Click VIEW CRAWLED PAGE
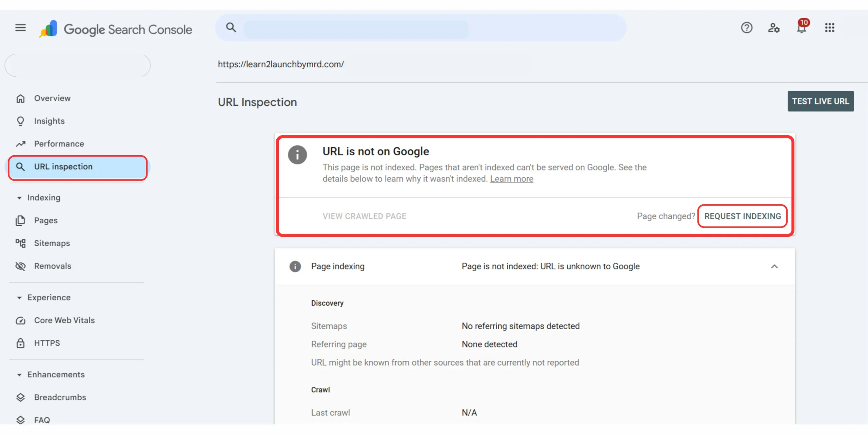 pos(364,216)
